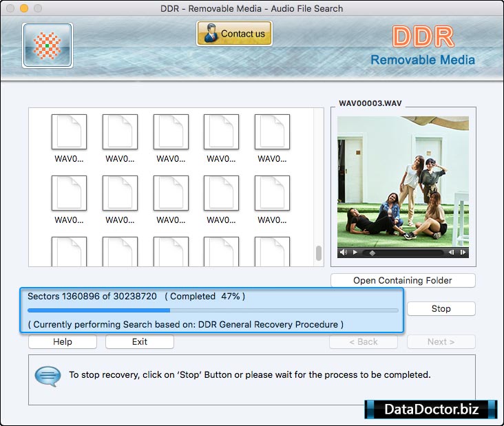Select the fourth file icon in third row
Viewport: 504px width, 426px height.
pyautogui.click(x=221, y=252)
